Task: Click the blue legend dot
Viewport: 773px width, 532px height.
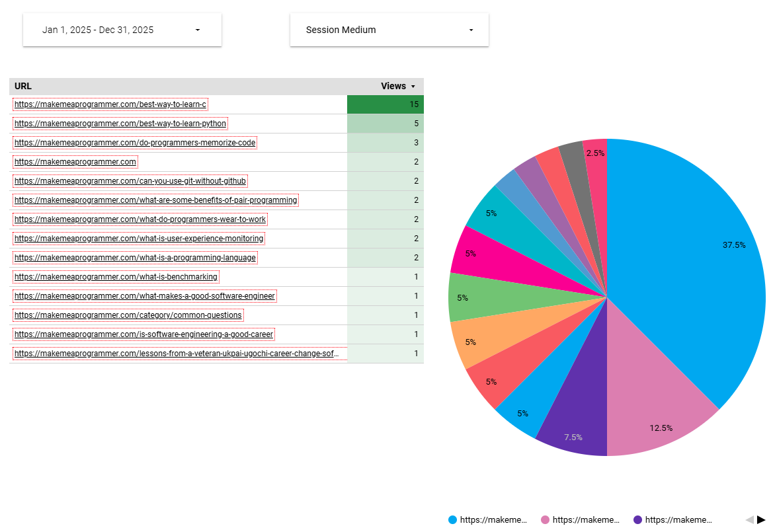Action: coord(452,520)
